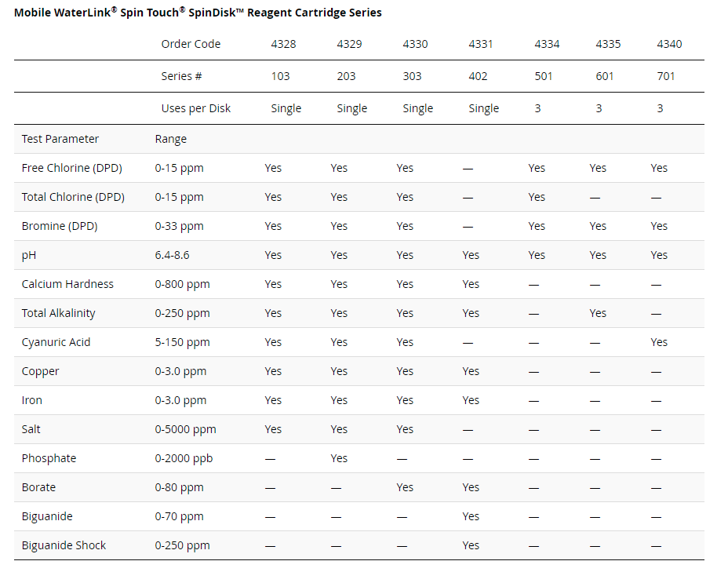Click the 'Copper' parameter name
The height and width of the screenshot is (572, 728).
tap(40, 371)
